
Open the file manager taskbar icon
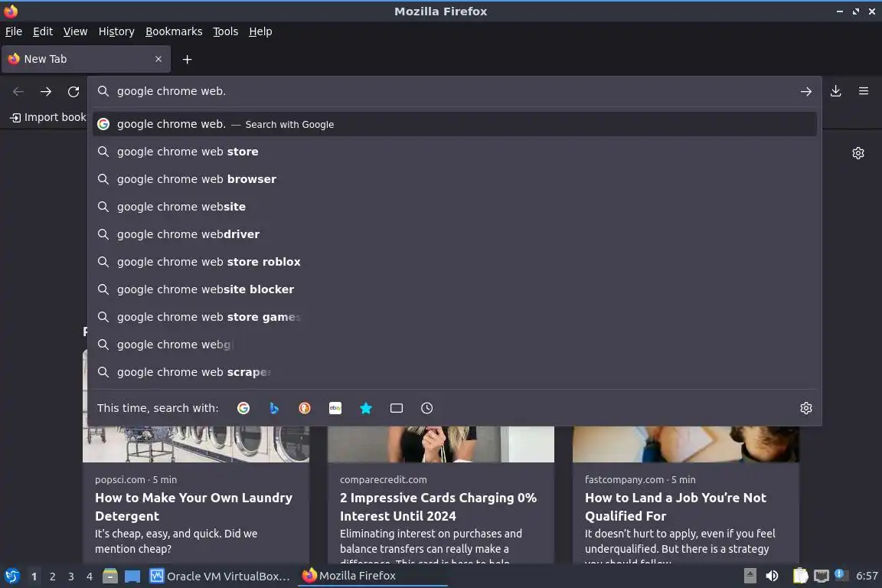tap(110, 576)
